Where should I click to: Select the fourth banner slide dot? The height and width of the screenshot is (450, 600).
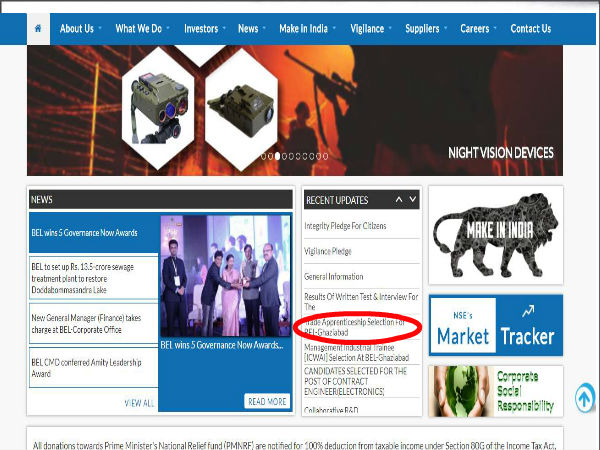(x=284, y=156)
